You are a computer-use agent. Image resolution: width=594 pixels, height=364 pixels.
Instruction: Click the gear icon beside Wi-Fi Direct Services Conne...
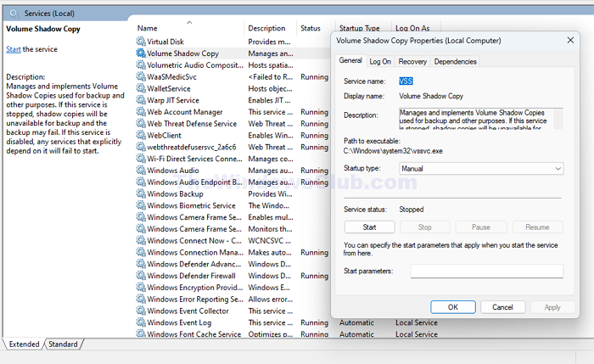pos(141,159)
